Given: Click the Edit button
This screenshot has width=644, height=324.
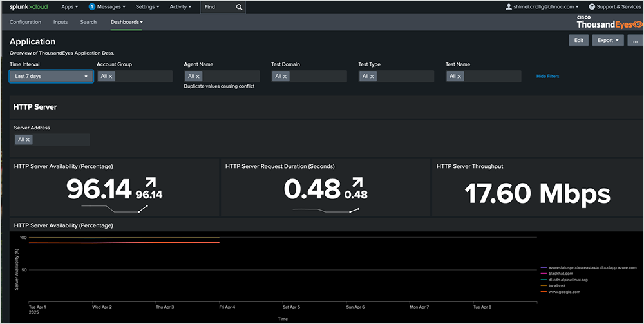Looking at the screenshot, I should (x=578, y=40).
